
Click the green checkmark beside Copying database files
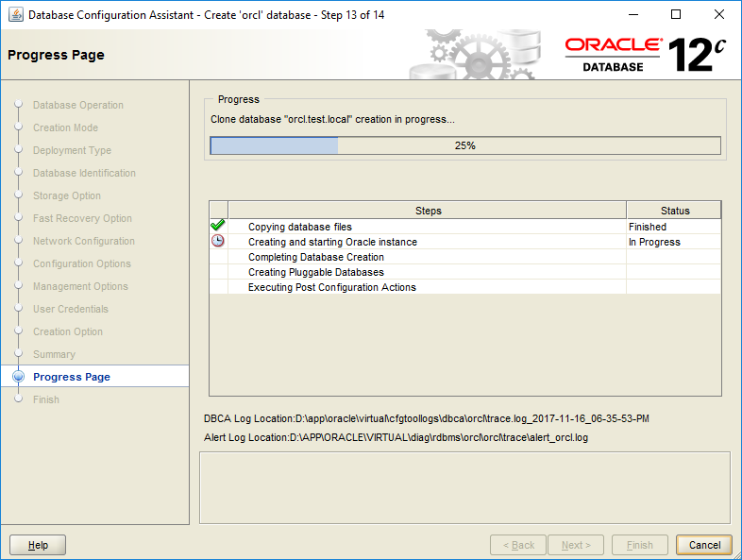(x=218, y=226)
